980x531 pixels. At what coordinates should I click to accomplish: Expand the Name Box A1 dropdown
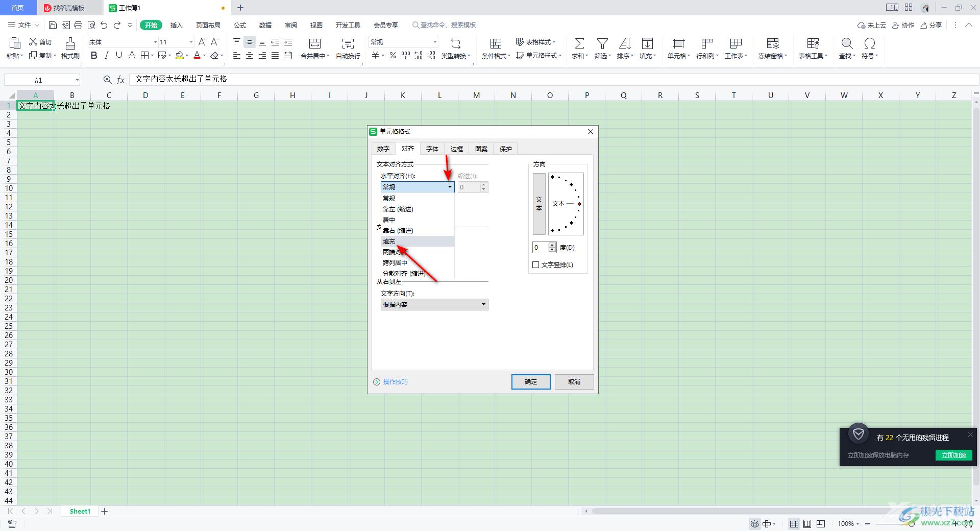(x=77, y=80)
